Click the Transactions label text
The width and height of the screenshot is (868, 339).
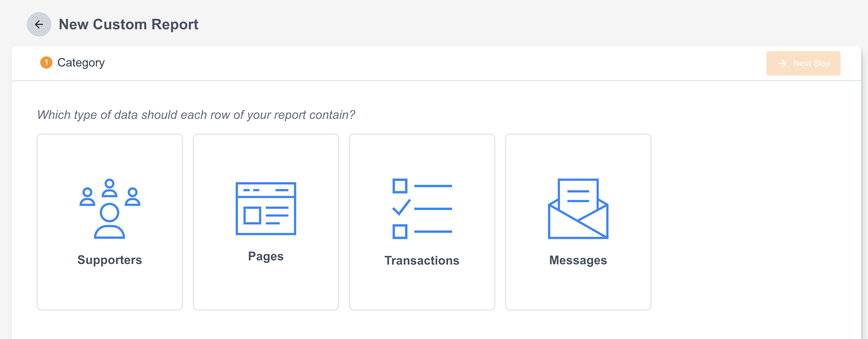422,260
